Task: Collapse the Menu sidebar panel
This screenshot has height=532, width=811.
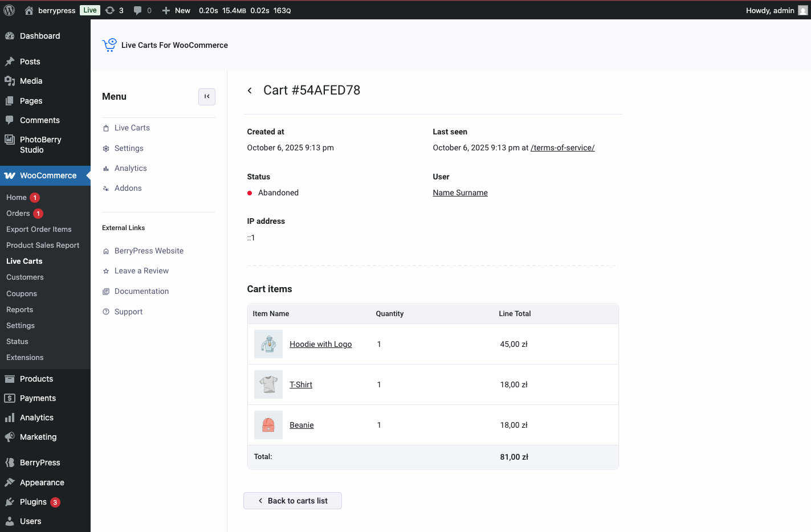Action: pos(207,97)
